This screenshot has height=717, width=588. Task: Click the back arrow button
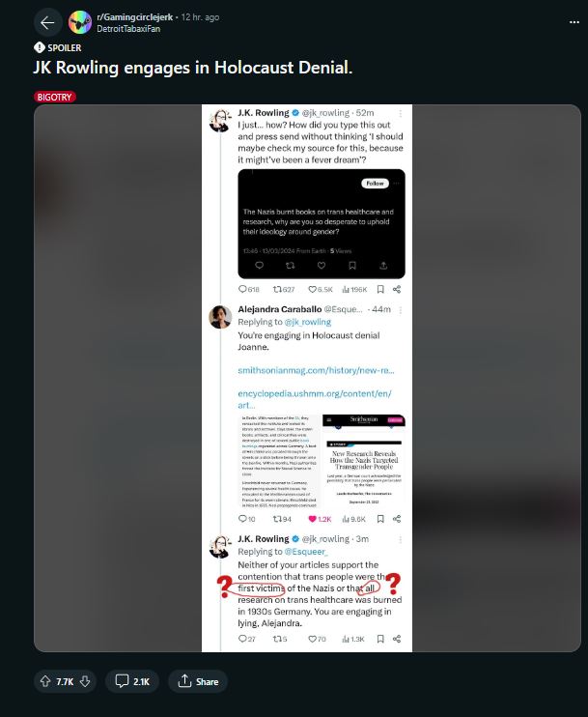coord(47,23)
